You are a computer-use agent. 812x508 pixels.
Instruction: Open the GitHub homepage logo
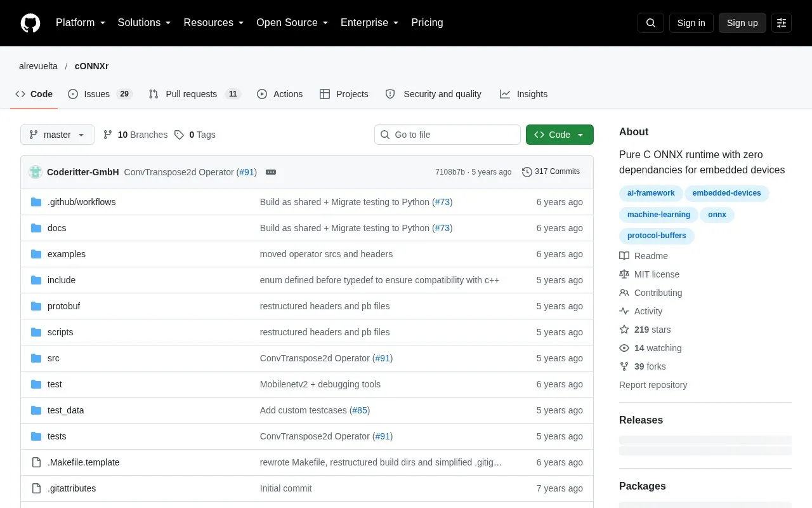(30, 23)
